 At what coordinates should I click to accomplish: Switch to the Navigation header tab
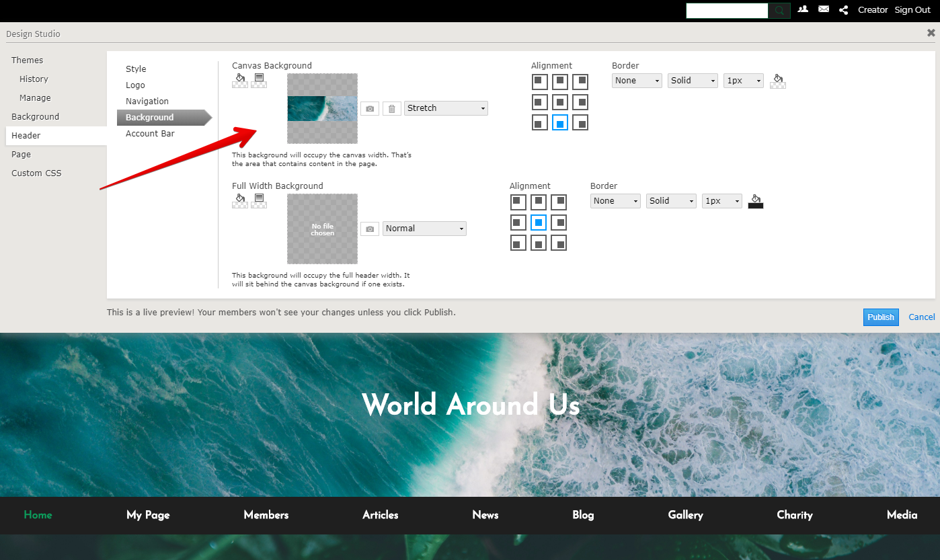147,102
